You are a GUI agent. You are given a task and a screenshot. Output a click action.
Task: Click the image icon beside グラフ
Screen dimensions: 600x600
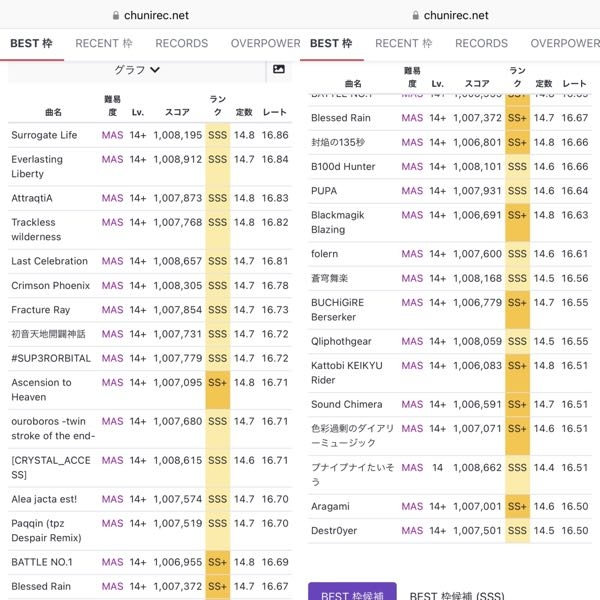[x=278, y=69]
